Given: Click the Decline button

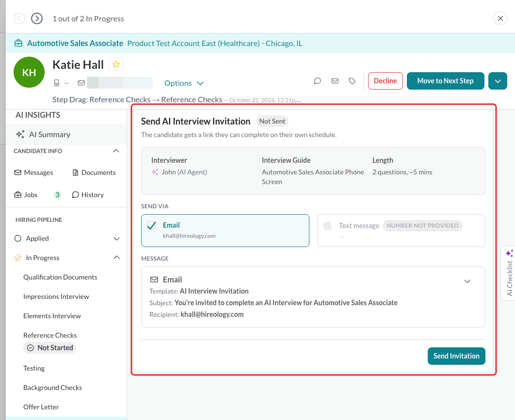Looking at the screenshot, I should 385,81.
